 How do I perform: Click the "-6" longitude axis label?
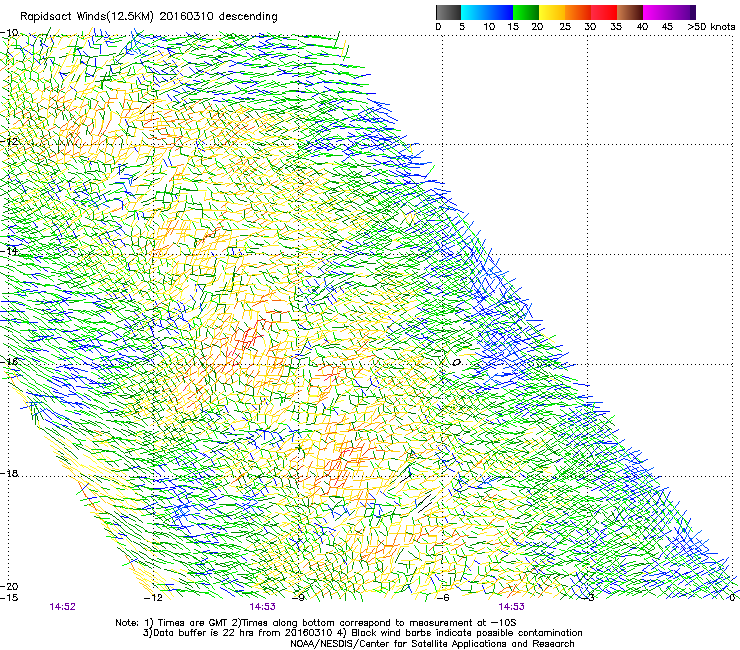442,598
